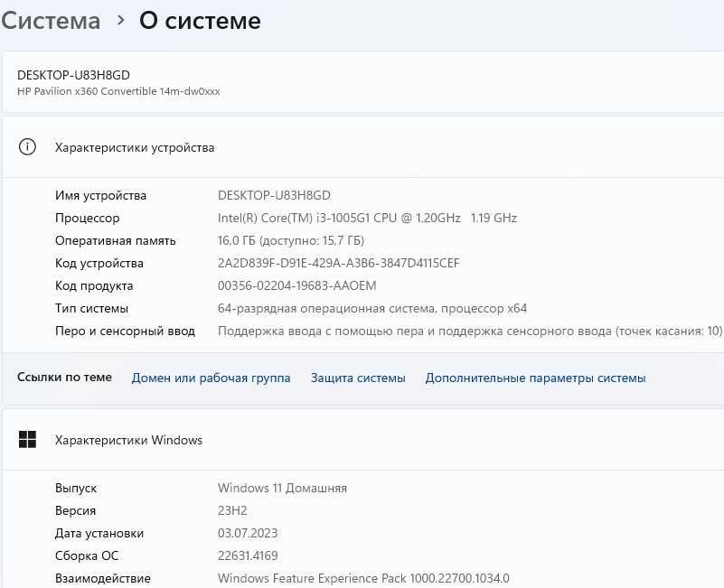Click the Версия label

point(75,510)
